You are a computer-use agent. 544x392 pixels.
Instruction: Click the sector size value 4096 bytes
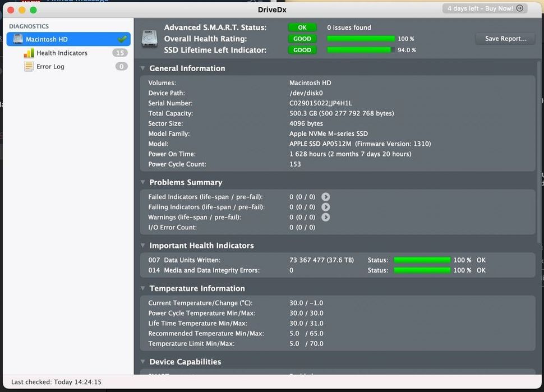306,123
